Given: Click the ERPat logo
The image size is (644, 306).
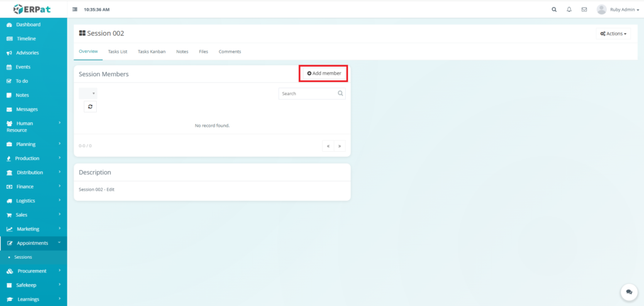Looking at the screenshot, I should click(x=33, y=9).
